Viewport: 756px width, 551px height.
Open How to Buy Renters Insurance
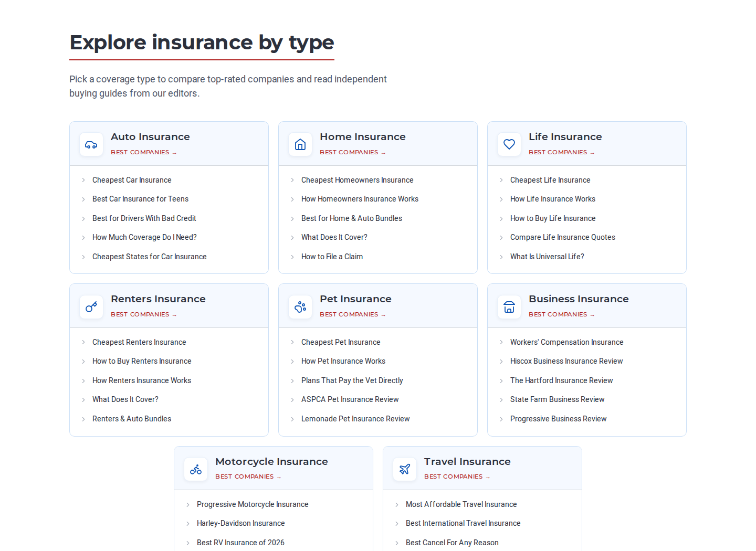coord(142,361)
